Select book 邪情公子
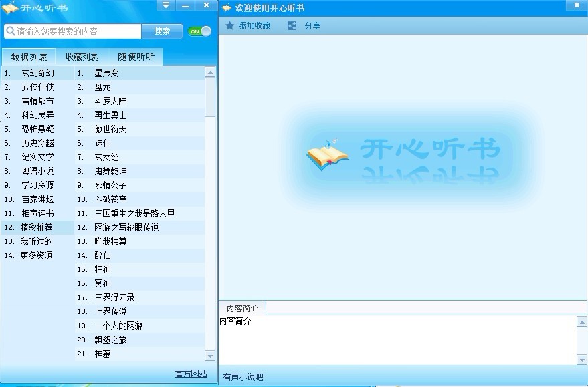This screenshot has width=588, height=387. tap(140, 185)
